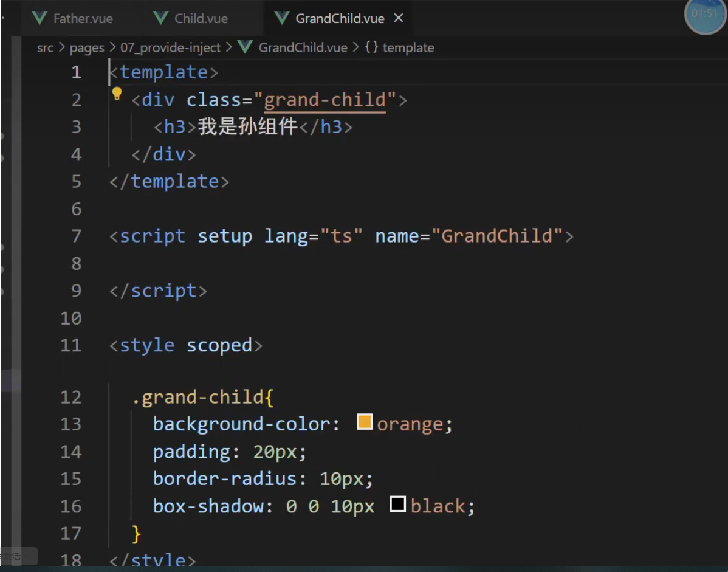Image resolution: width=728 pixels, height=572 pixels.
Task: Click the closing template tag on line 5
Action: pyautogui.click(x=169, y=182)
